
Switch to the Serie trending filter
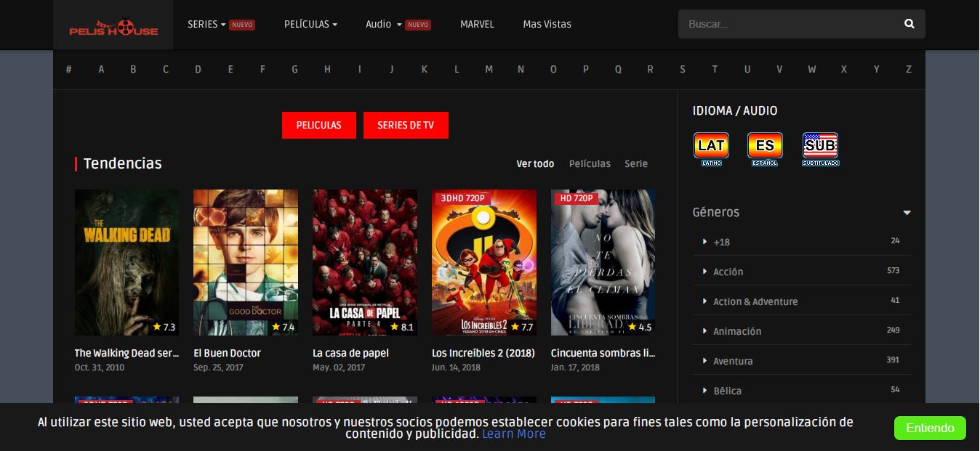[635, 163]
